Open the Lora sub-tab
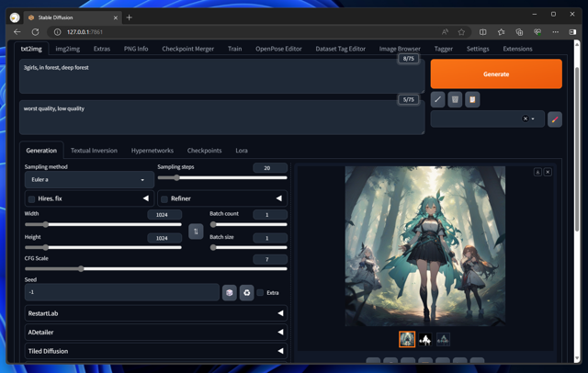The image size is (588, 373). [x=242, y=151]
